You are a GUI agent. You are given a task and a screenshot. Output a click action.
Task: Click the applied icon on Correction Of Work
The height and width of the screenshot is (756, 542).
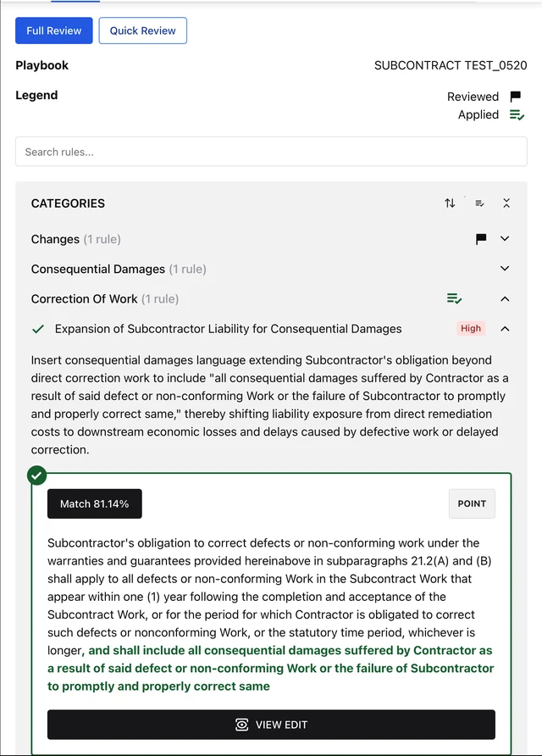click(x=454, y=299)
